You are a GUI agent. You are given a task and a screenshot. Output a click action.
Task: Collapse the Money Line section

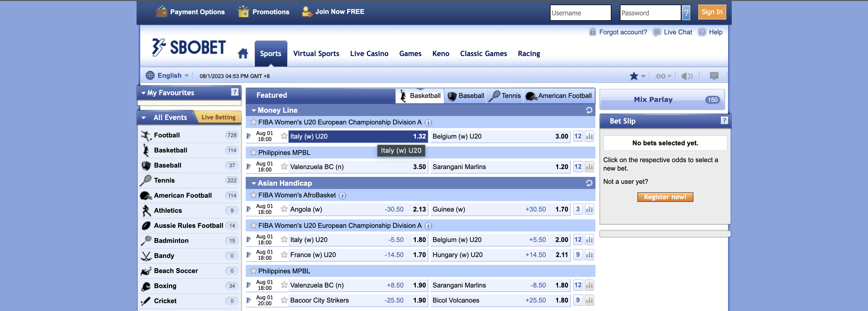point(254,111)
